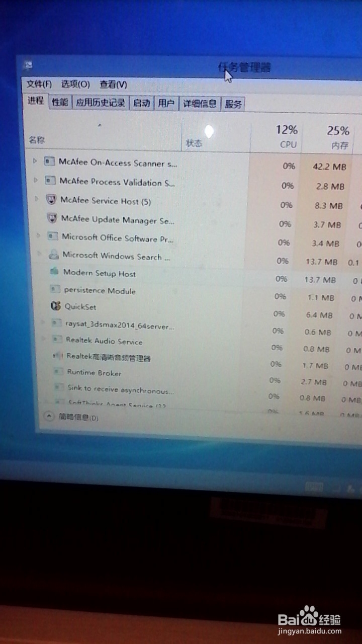362x644 pixels.
Task: Select Realtek Audio Service name
Action: pyautogui.click(x=104, y=341)
